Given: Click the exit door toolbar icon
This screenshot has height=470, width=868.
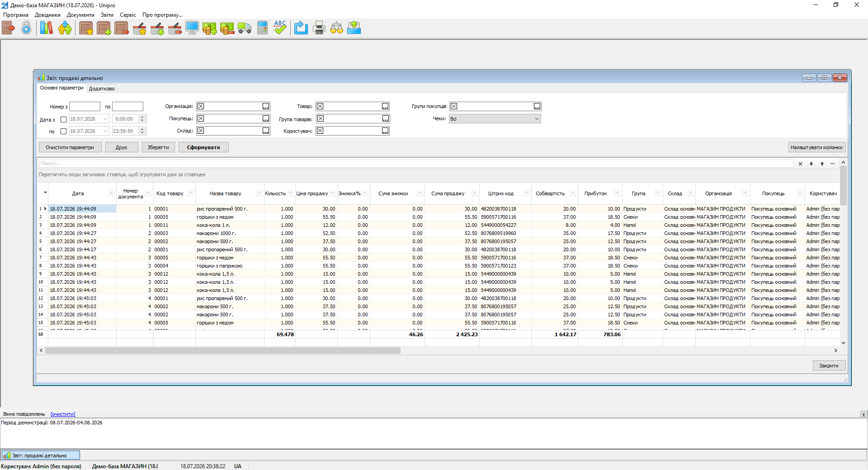Looking at the screenshot, I should pos(9,28).
